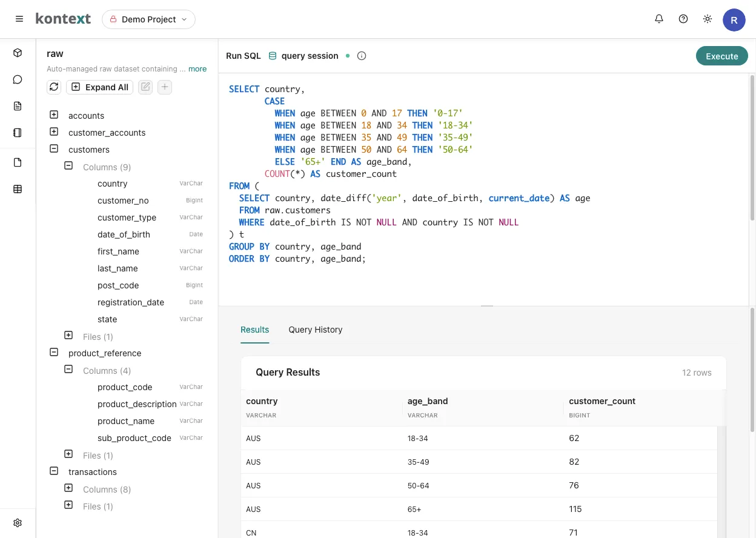Open settings gear in sidebar
Viewport: 756px width, 538px height.
18,523
